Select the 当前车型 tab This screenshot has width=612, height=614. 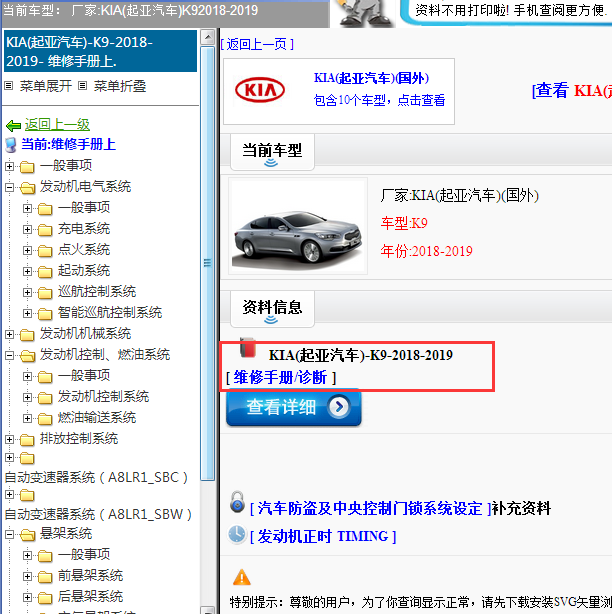[272, 152]
